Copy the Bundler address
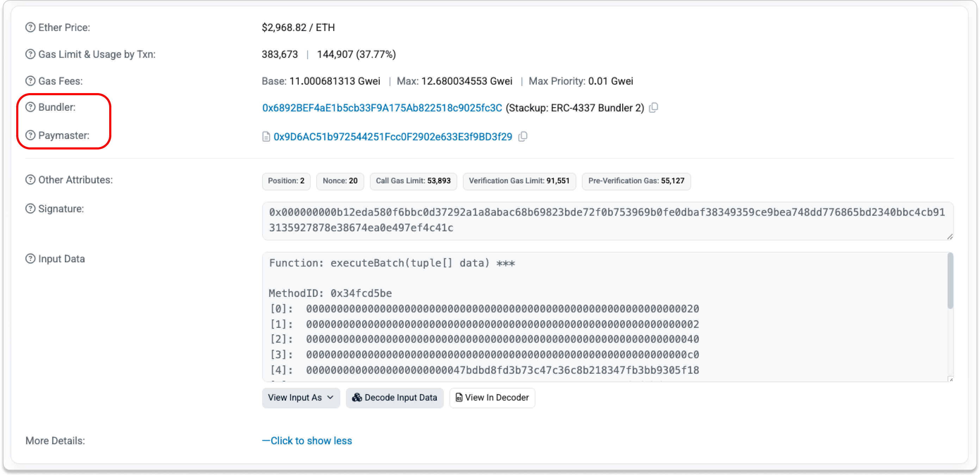The height and width of the screenshot is (476, 980). 653,108
